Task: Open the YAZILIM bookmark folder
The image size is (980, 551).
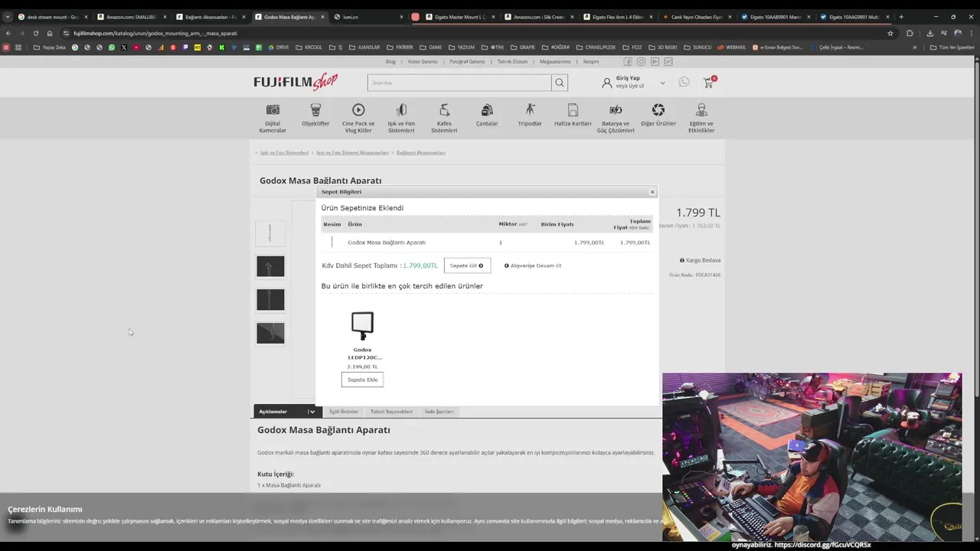Action: [462, 47]
